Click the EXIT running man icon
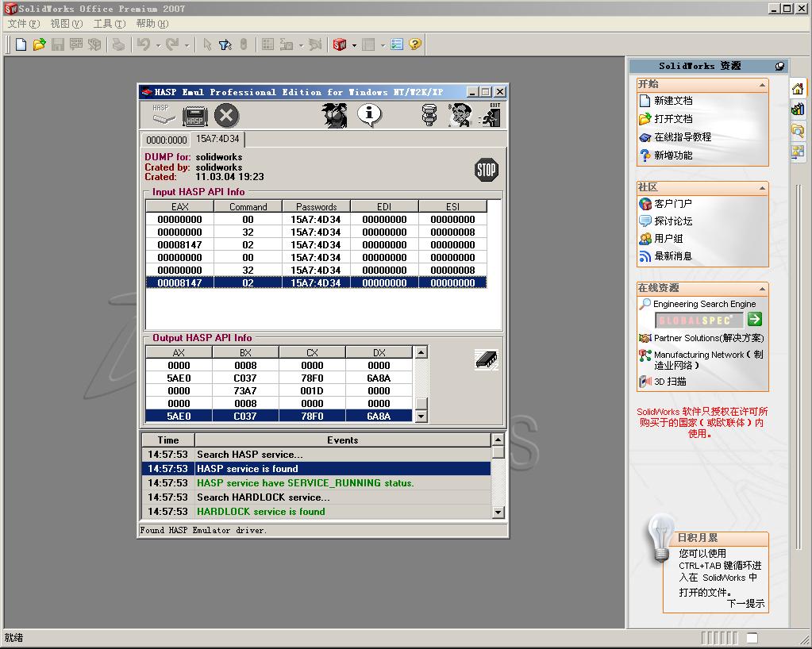The image size is (812, 649). [491, 114]
